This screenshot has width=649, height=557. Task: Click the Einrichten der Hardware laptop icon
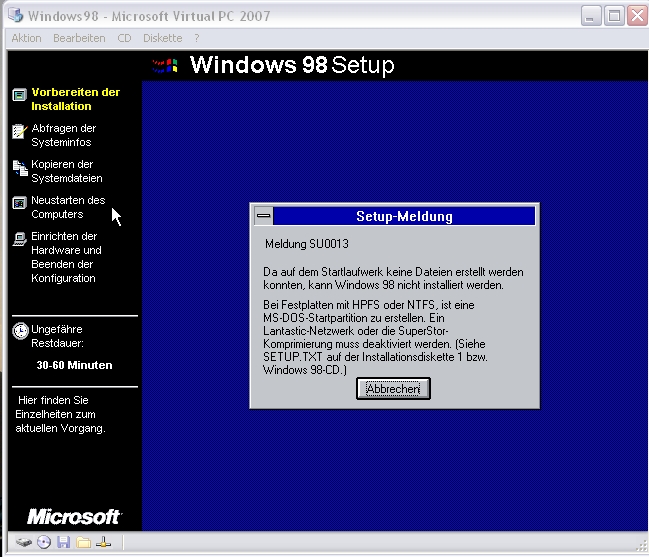19,239
